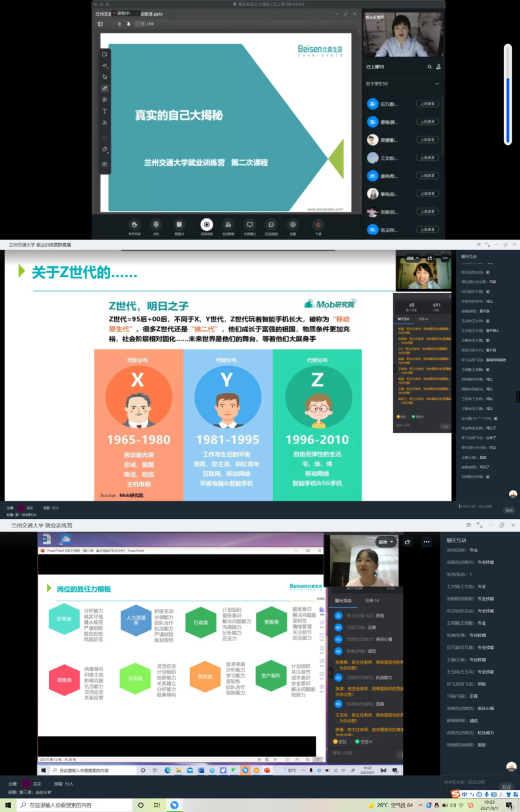Click 上台发言 for student 田万基
This screenshot has height=812, width=520.
click(x=427, y=104)
